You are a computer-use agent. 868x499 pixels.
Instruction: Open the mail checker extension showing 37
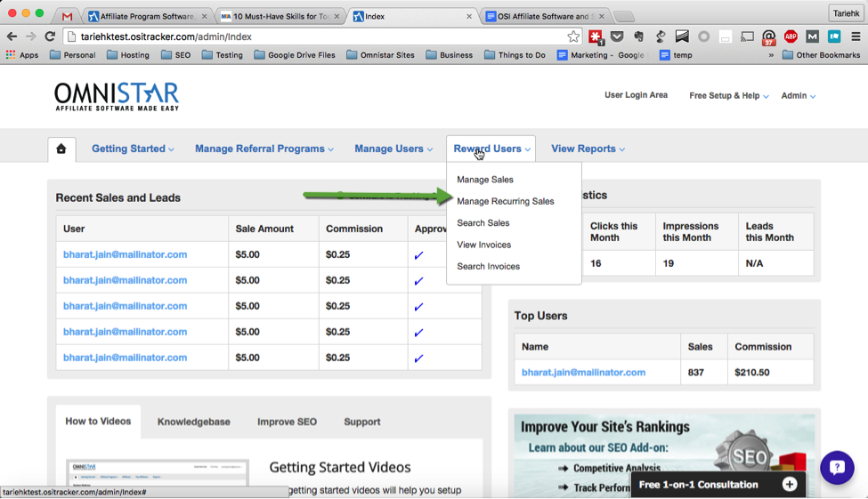769,37
